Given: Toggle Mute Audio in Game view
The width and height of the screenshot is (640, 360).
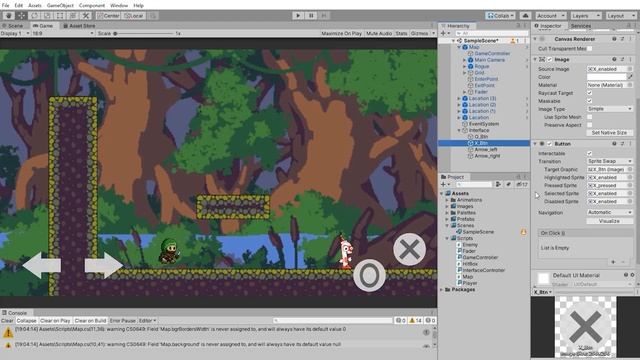Looking at the screenshot, I should 379,33.
